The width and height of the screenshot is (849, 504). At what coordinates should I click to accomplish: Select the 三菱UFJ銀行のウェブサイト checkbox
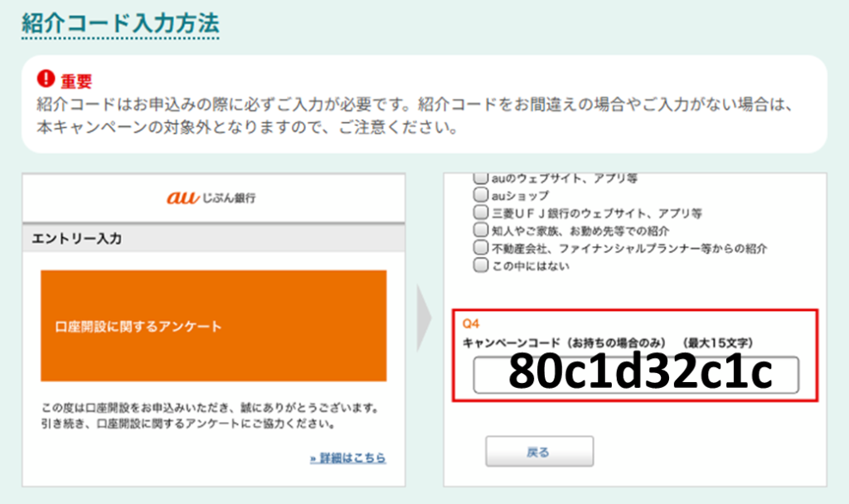point(480,213)
